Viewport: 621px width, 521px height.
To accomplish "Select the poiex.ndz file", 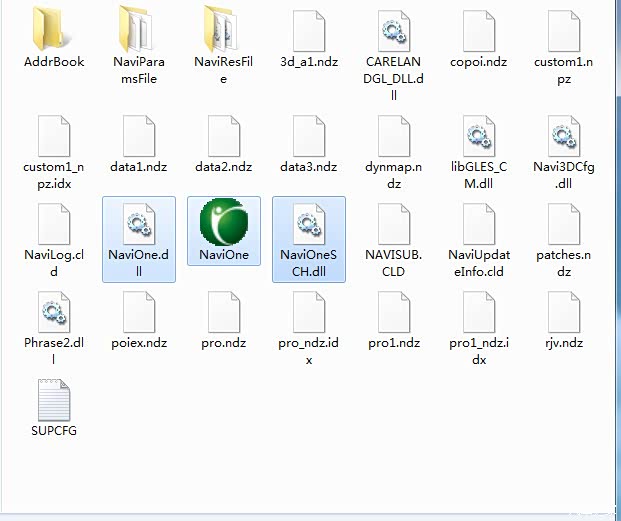I will pyautogui.click(x=138, y=311).
